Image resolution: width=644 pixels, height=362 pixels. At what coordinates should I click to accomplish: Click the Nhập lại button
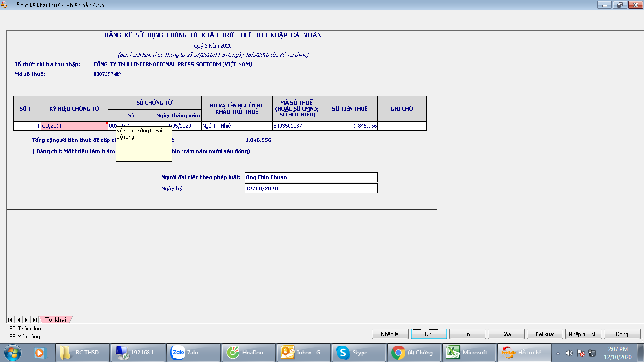click(x=390, y=334)
